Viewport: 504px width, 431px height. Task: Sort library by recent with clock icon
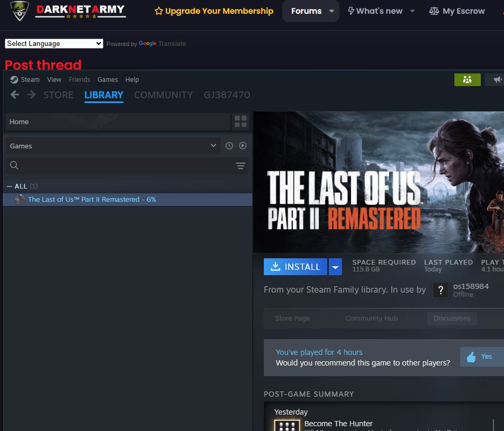pyautogui.click(x=229, y=146)
